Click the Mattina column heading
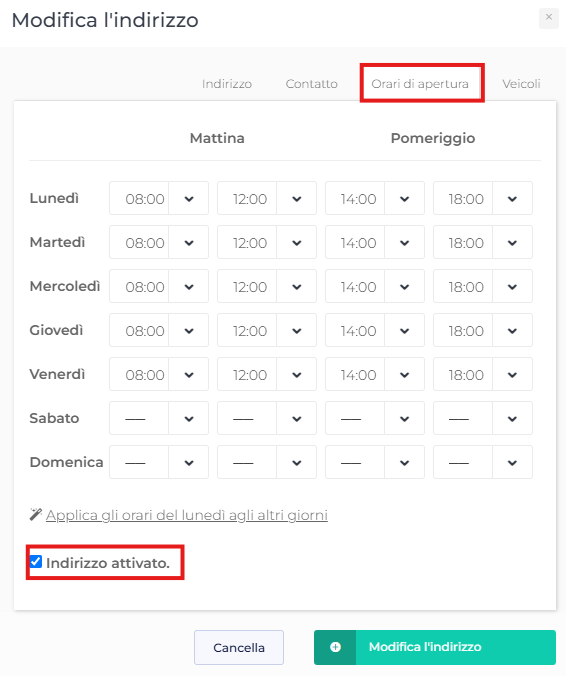 [x=217, y=138]
